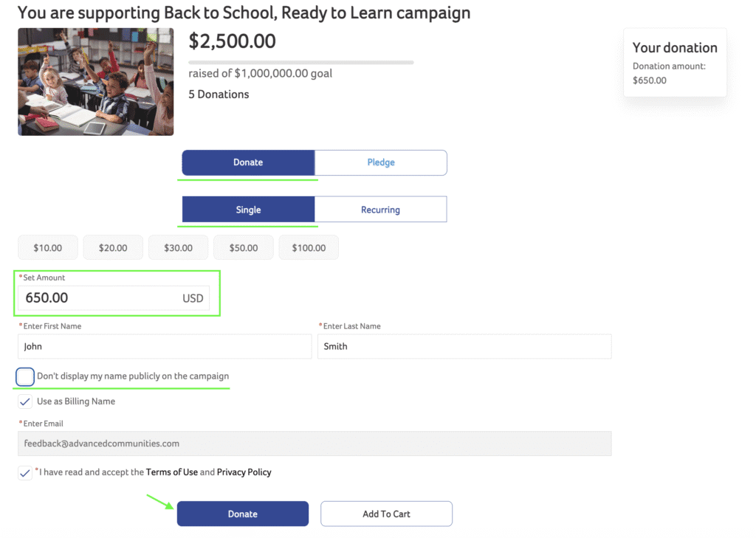The image size is (756, 538).
Task: Open the Privacy Policy link
Action: pyautogui.click(x=244, y=472)
